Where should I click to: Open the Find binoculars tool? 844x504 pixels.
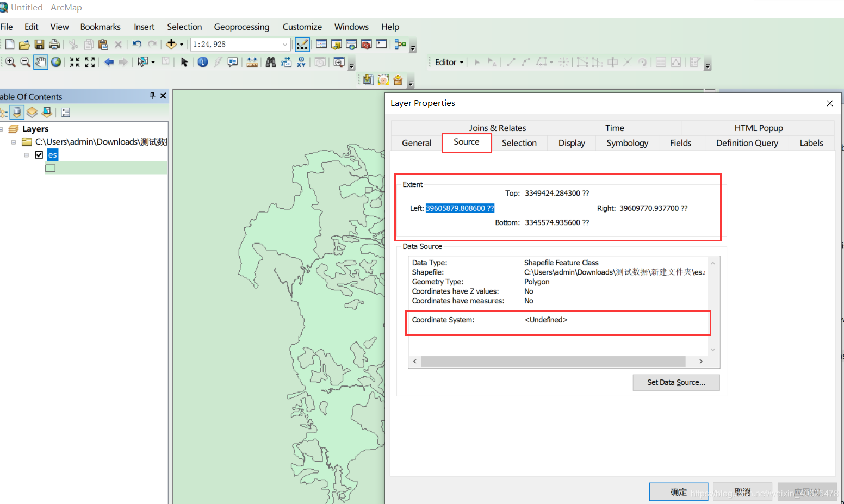(x=271, y=62)
